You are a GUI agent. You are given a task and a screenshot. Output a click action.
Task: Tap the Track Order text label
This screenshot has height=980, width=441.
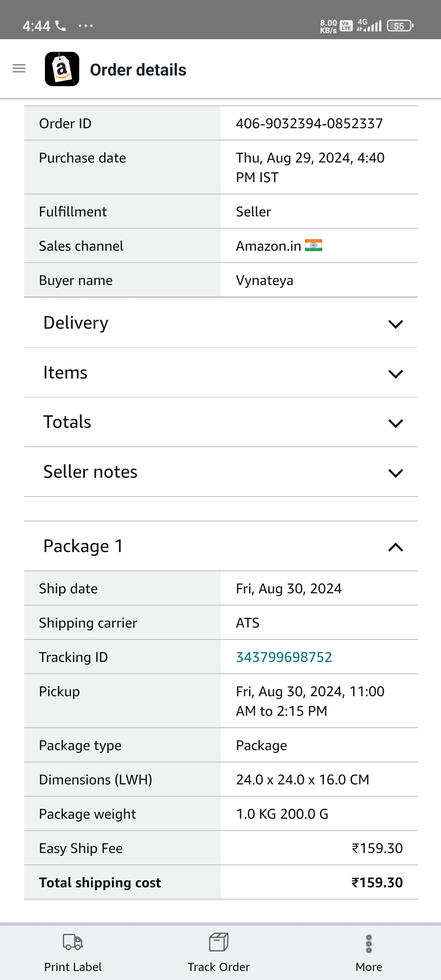pos(218,967)
